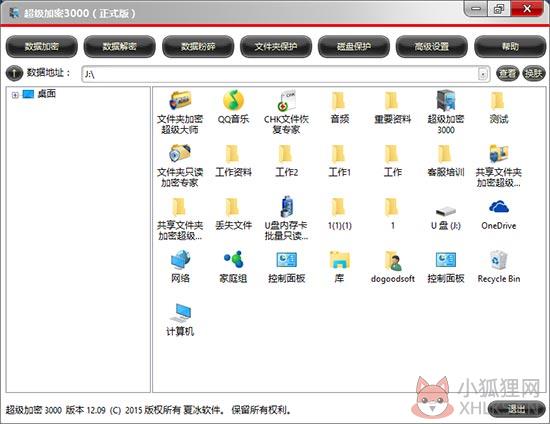This screenshot has height=424, width=550.
Task: Select the 库 libraries icon
Action: click(x=339, y=267)
